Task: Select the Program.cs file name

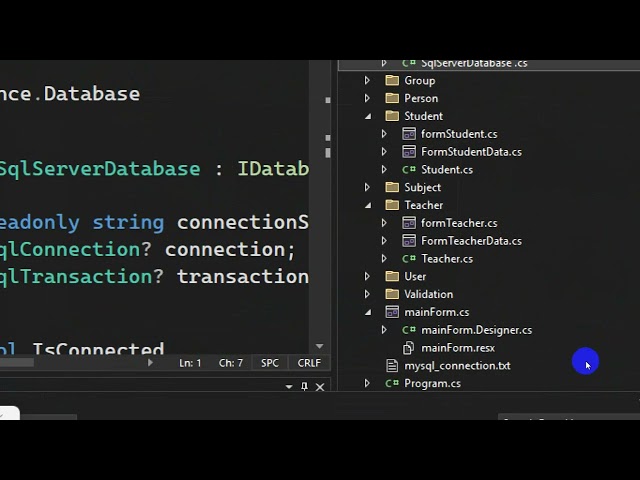Action: click(x=432, y=383)
